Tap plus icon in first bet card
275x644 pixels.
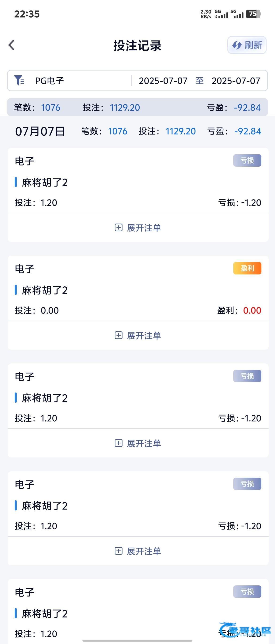(x=118, y=228)
